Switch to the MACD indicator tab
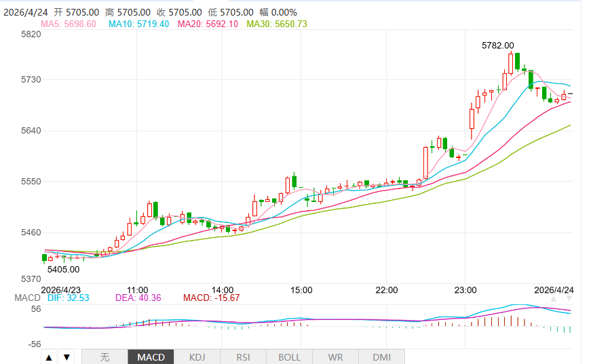Image resolution: width=591 pixels, height=364 pixels. click(151, 357)
